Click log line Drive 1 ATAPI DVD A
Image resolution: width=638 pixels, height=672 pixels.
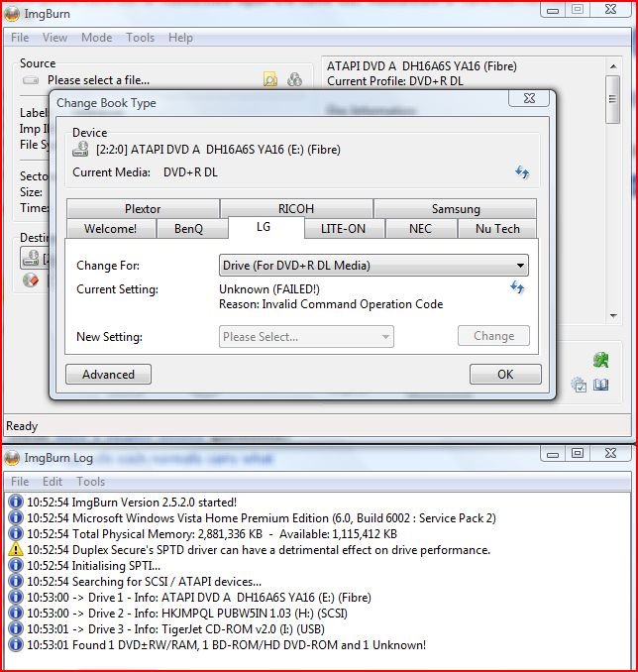coord(199,598)
